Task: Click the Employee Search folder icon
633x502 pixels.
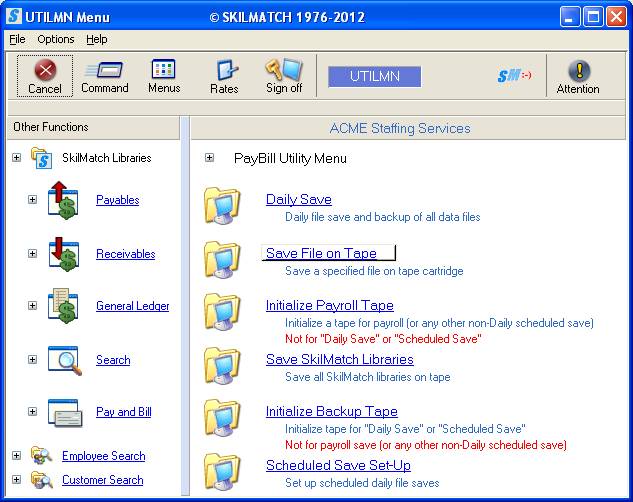Action: pyautogui.click(x=42, y=456)
